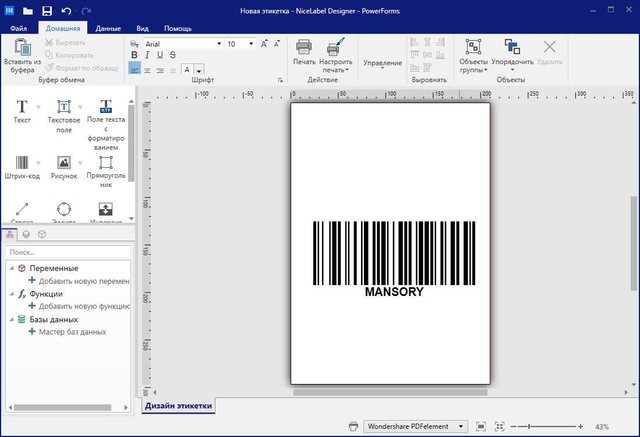
Task: Toggle underline text formatting
Action: (x=159, y=56)
